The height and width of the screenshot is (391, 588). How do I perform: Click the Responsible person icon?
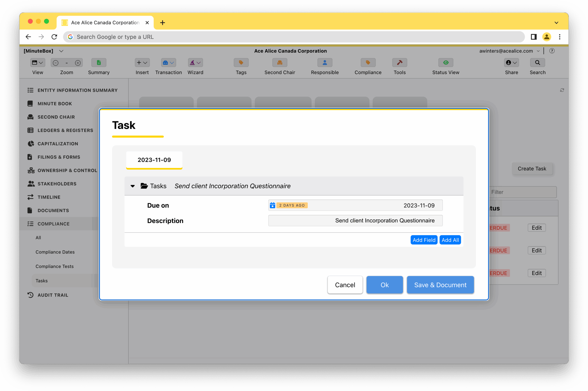pos(325,63)
